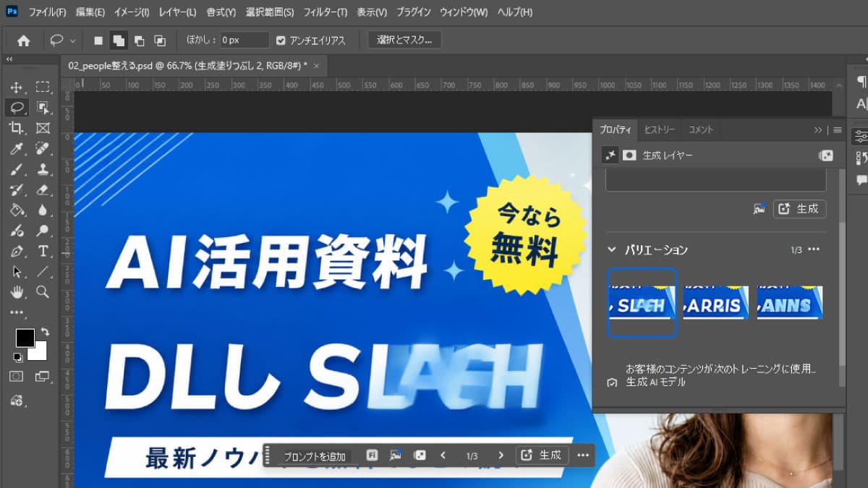Select the Crop tool

pyautogui.click(x=17, y=128)
